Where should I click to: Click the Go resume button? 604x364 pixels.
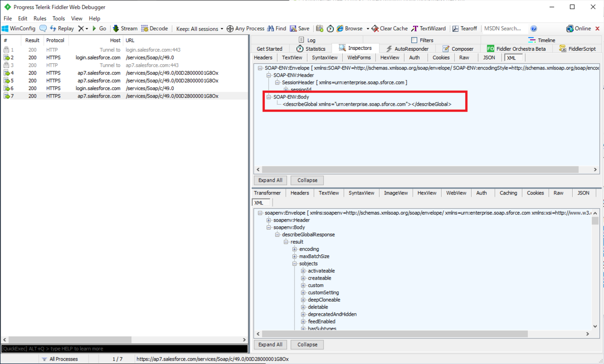[x=99, y=29]
